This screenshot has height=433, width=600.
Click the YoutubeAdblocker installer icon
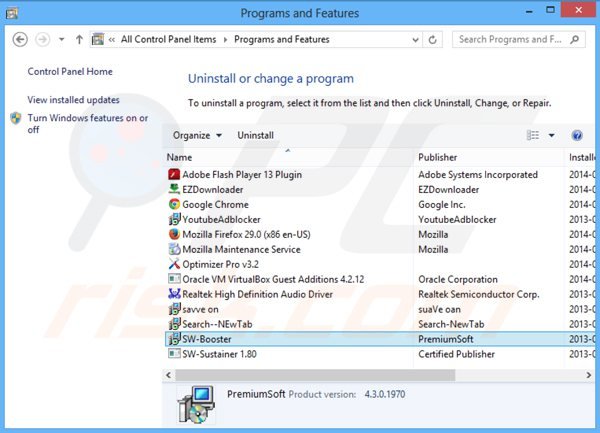pos(174,219)
